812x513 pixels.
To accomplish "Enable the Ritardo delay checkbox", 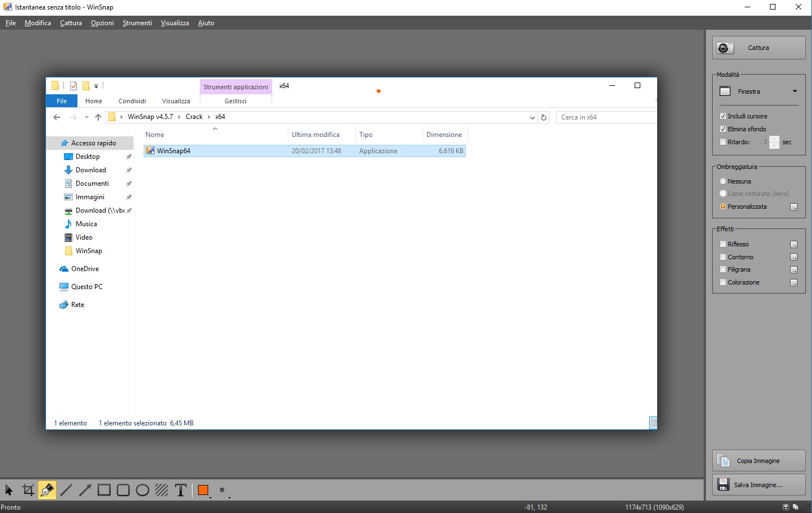I will click(723, 142).
